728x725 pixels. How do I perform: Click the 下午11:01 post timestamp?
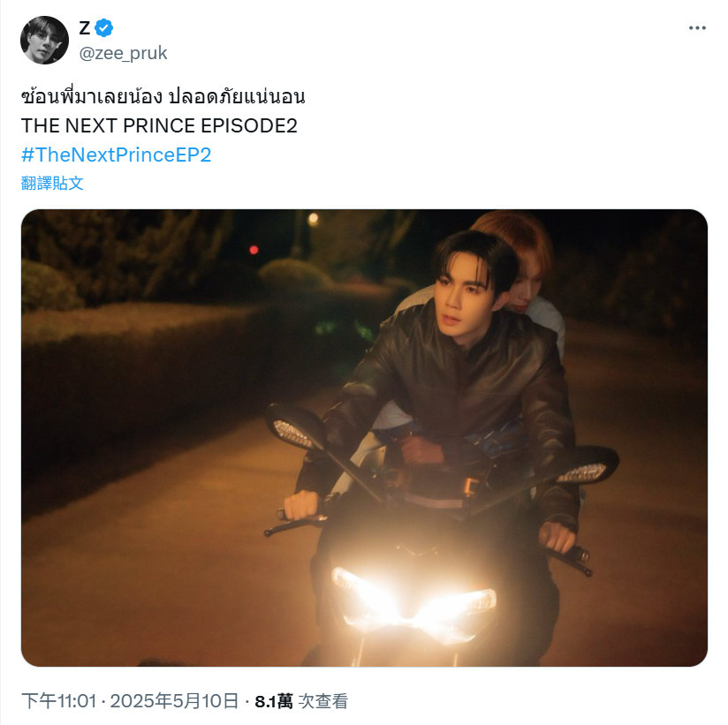point(59,701)
